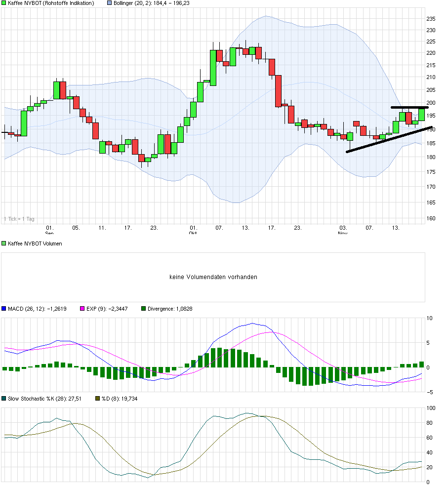Viewport: 448px width, 487px height.
Task: Click the 220 price axis label
Action: (x=431, y=53)
